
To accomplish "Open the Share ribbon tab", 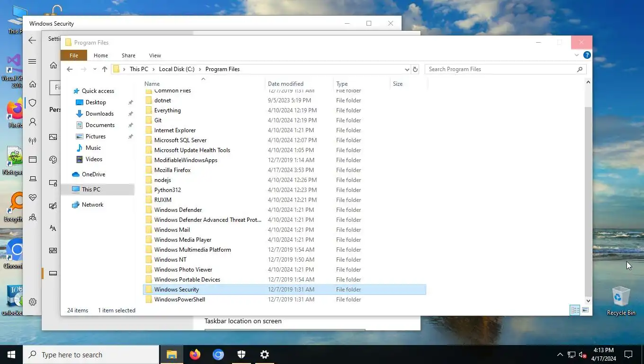I will (128, 55).
